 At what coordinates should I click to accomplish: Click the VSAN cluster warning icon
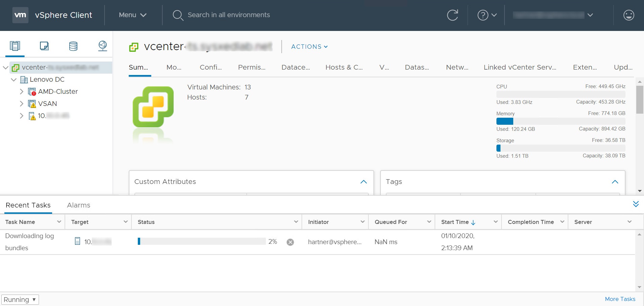(x=32, y=104)
